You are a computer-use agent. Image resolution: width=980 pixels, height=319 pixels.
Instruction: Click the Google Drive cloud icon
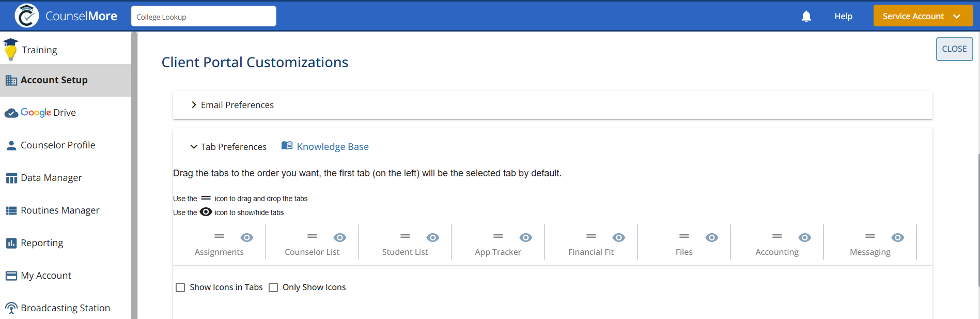pyautogui.click(x=11, y=113)
